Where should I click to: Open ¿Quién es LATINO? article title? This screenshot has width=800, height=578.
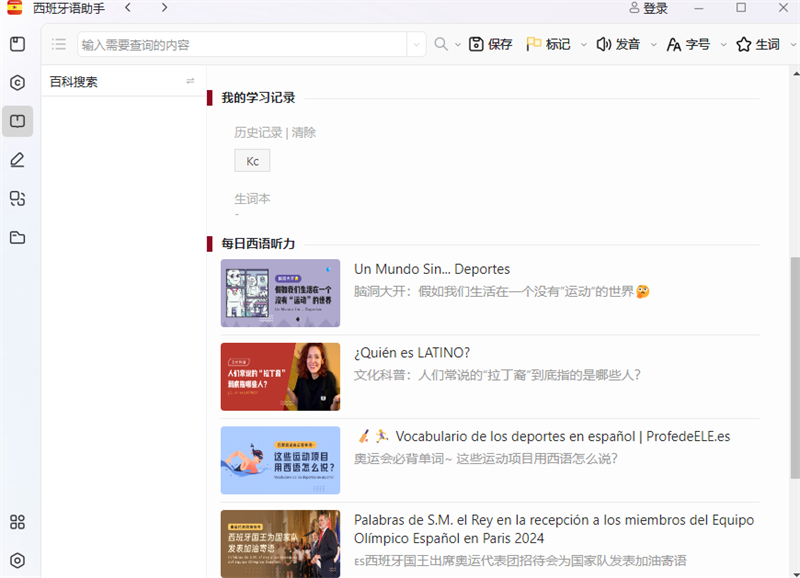[412, 353]
